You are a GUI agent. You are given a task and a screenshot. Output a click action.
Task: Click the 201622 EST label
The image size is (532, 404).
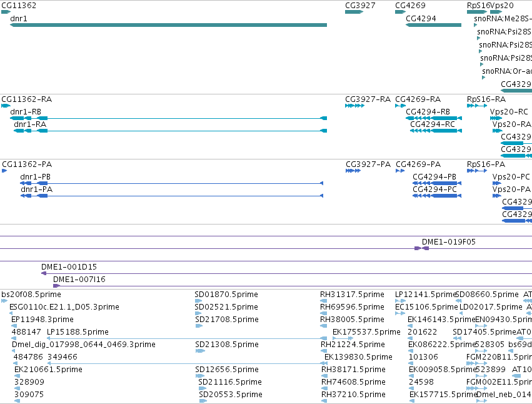click(x=423, y=332)
